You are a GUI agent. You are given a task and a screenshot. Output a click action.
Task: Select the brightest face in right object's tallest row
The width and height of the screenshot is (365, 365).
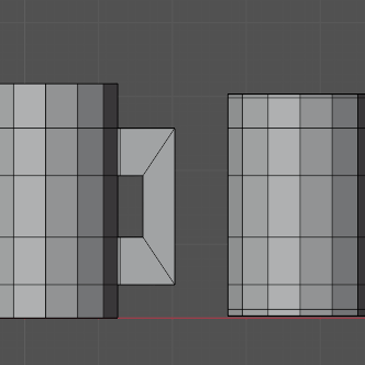pos(284,206)
